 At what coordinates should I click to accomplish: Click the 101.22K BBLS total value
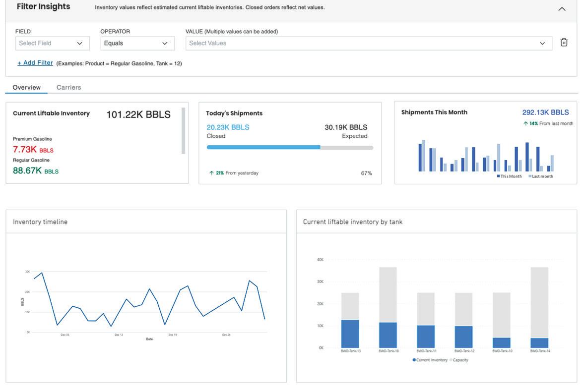(x=138, y=114)
